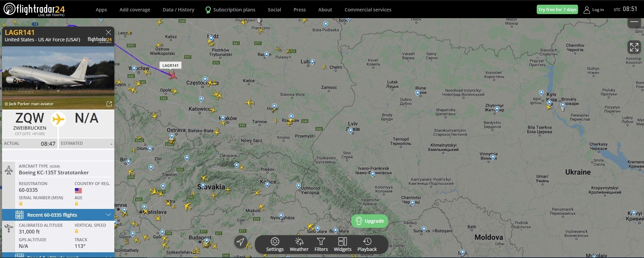Click the ZQW Zweibrucken origin airport
Image resolution: width=644 pixels, height=258 pixels.
(x=30, y=123)
